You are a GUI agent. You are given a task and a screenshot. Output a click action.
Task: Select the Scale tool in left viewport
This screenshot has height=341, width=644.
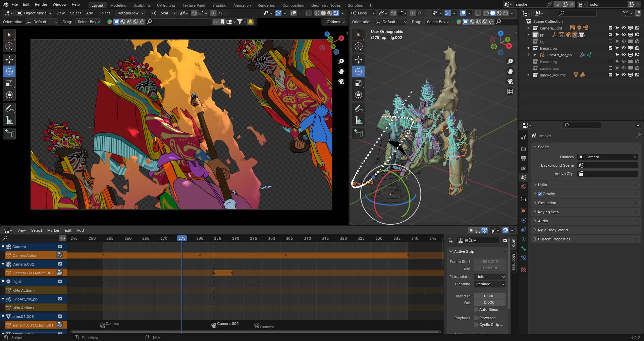tap(9, 83)
